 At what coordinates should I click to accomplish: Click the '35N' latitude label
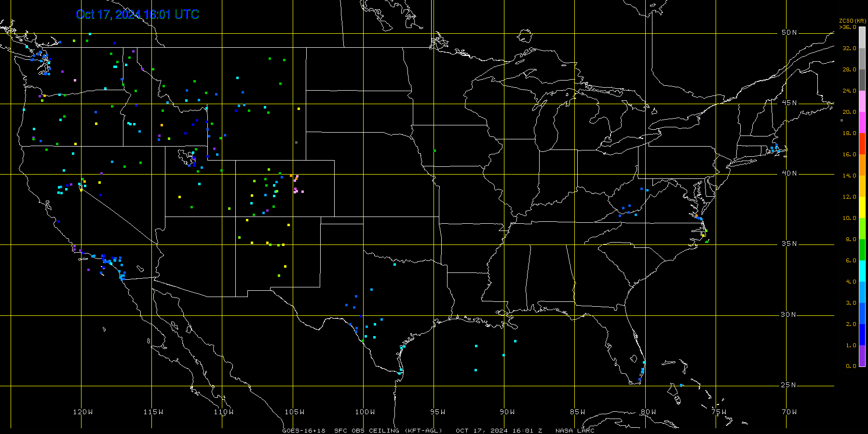tap(789, 244)
